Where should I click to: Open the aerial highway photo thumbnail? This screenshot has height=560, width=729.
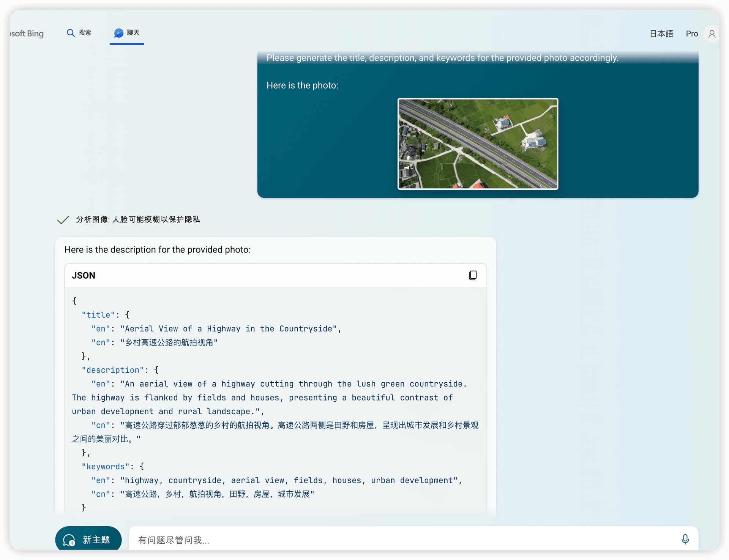[478, 144]
